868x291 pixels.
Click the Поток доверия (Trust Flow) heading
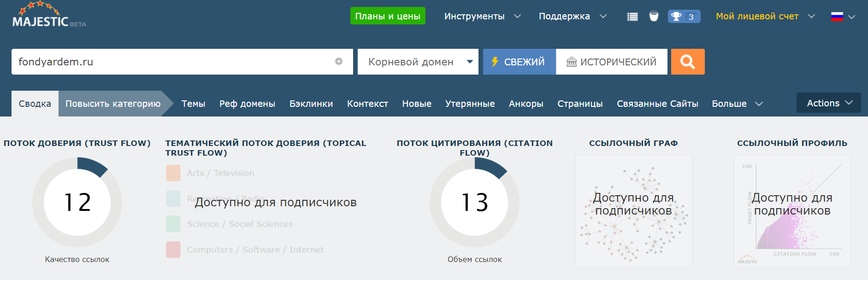point(77,143)
